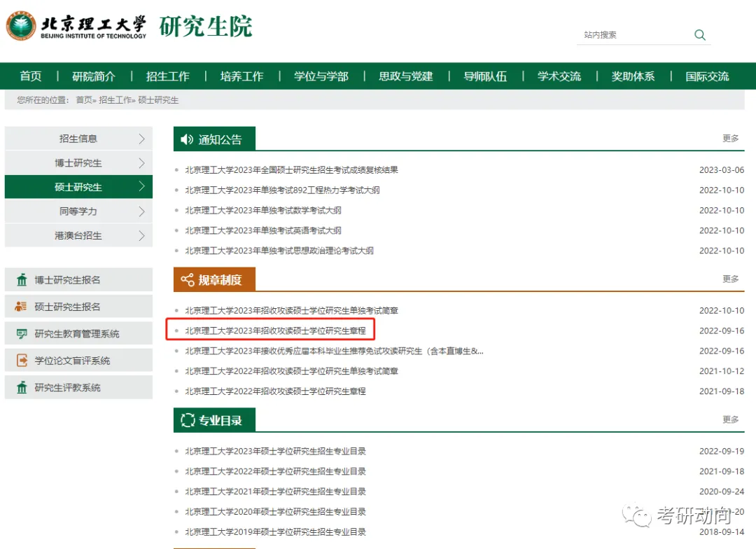Open the 2023年招收攻读硕士学位研究生章程 link
Screen dimensions: 756x549
(x=276, y=331)
